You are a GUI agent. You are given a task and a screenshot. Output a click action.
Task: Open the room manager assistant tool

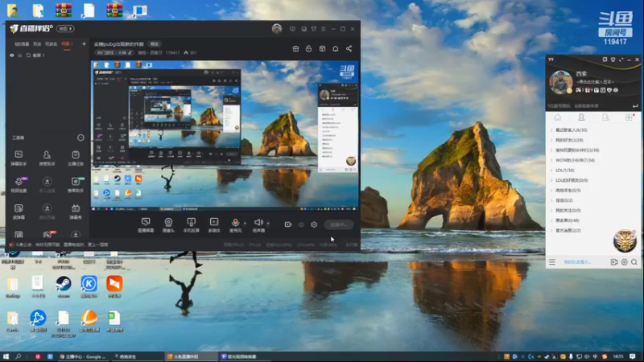coord(47,158)
